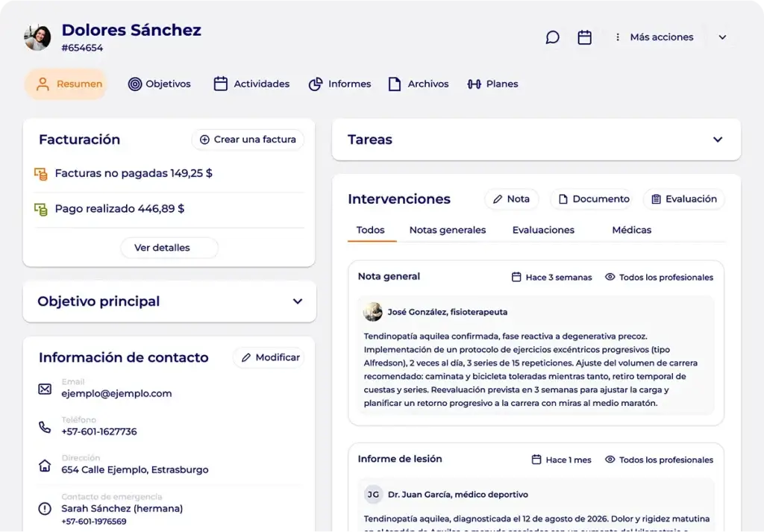The height and width of the screenshot is (532, 764).
Task: Click calendar icon beside Hace 1 mes
Action: pos(536,460)
